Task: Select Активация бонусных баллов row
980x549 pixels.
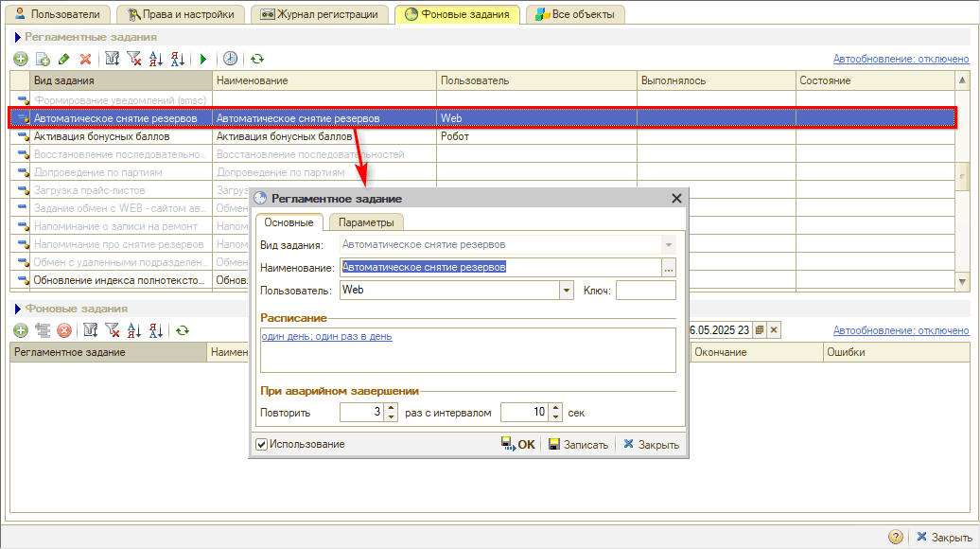Action: (x=482, y=136)
